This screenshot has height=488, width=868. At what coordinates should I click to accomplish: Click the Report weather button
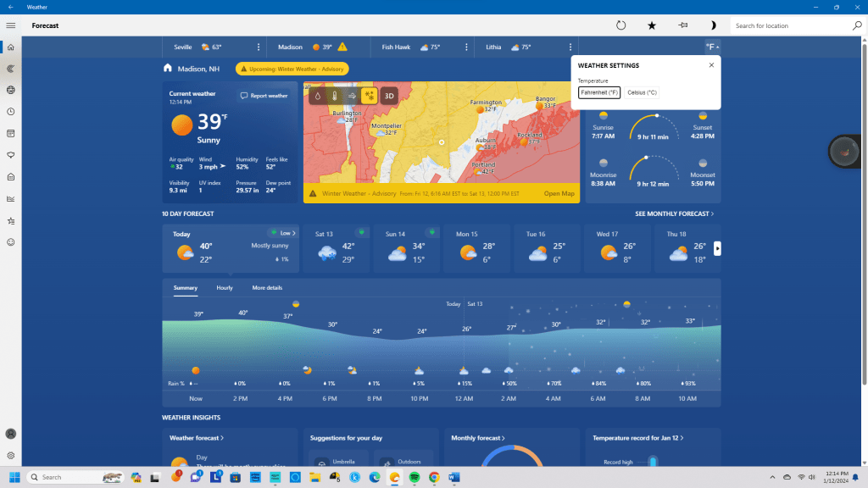coord(264,96)
